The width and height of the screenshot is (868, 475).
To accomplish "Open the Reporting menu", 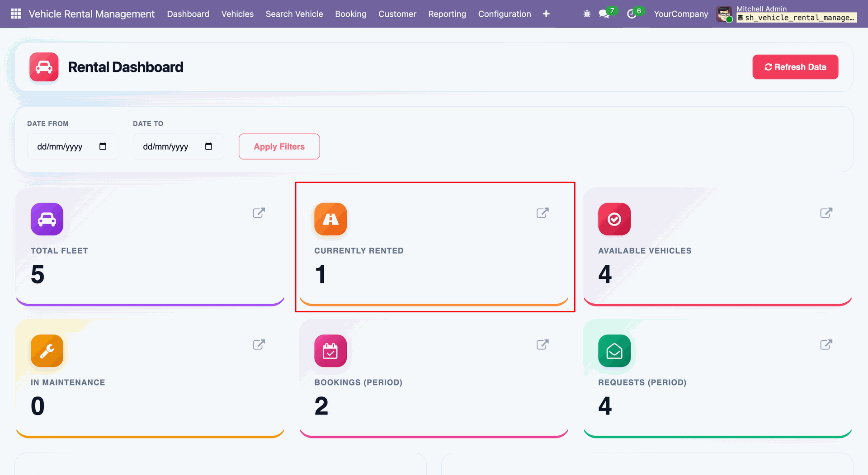I will point(447,14).
